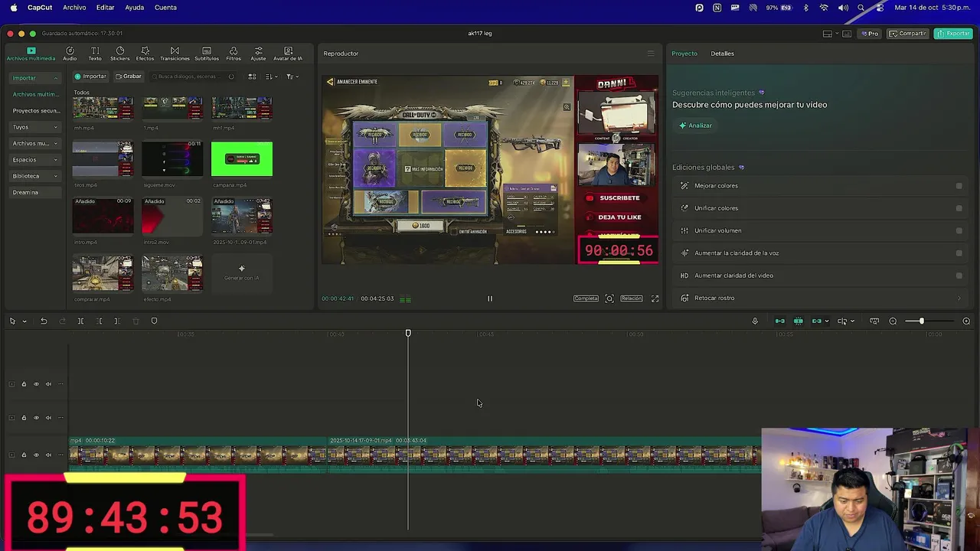This screenshot has height=551, width=980.
Task: Open the player panel menu icon
Action: tap(651, 54)
